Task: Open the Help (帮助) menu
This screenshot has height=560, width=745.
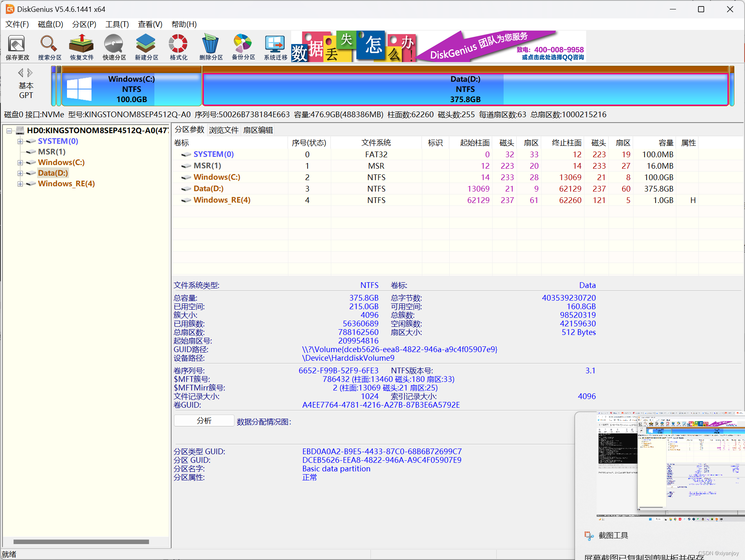Action: [x=184, y=24]
